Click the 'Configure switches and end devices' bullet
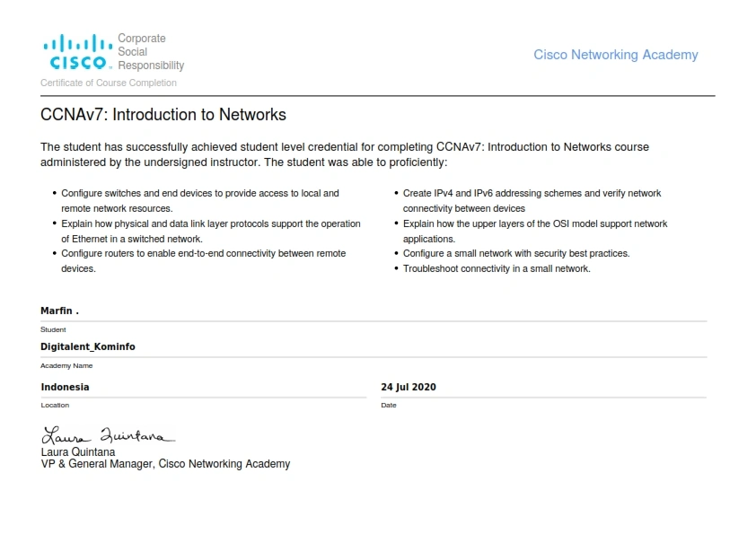Image resolution: width=756 pixels, height=534 pixels. pyautogui.click(x=200, y=200)
